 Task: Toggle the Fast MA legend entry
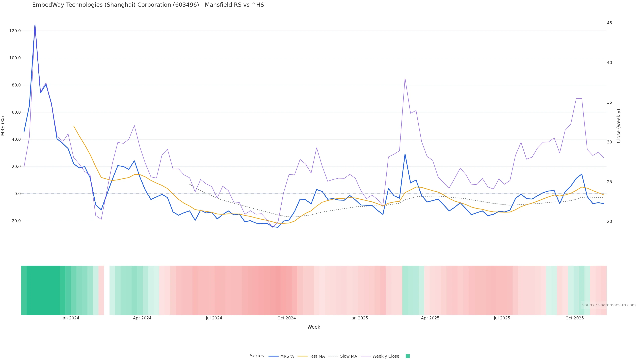click(x=317, y=356)
